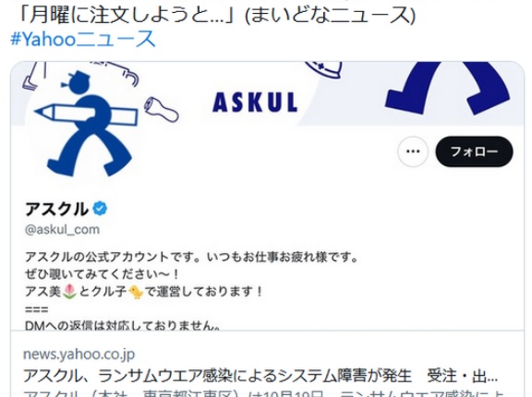Click the profile bio line アスクルの公式アカウントです

191,257
